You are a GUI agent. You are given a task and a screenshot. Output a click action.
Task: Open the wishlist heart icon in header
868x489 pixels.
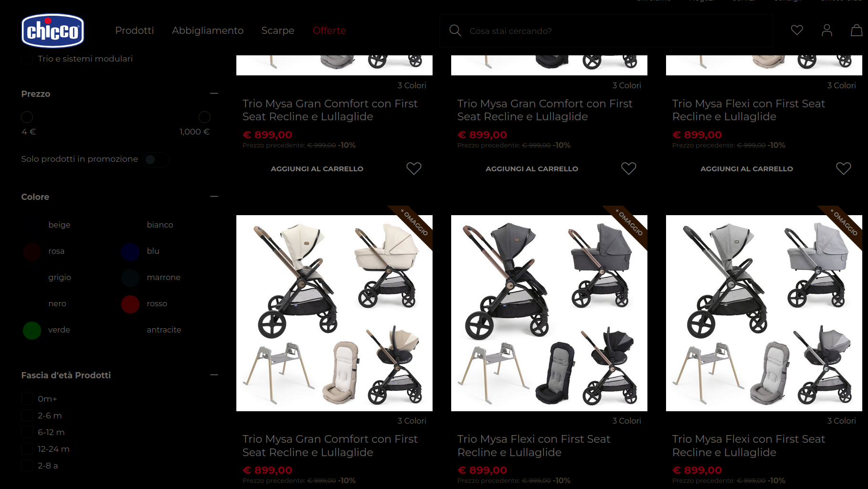click(x=797, y=31)
